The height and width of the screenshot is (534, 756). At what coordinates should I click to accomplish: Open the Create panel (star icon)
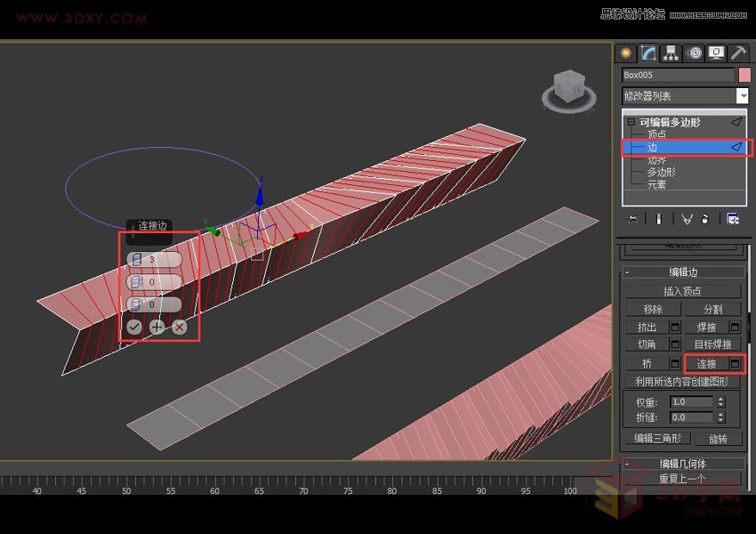tap(628, 53)
